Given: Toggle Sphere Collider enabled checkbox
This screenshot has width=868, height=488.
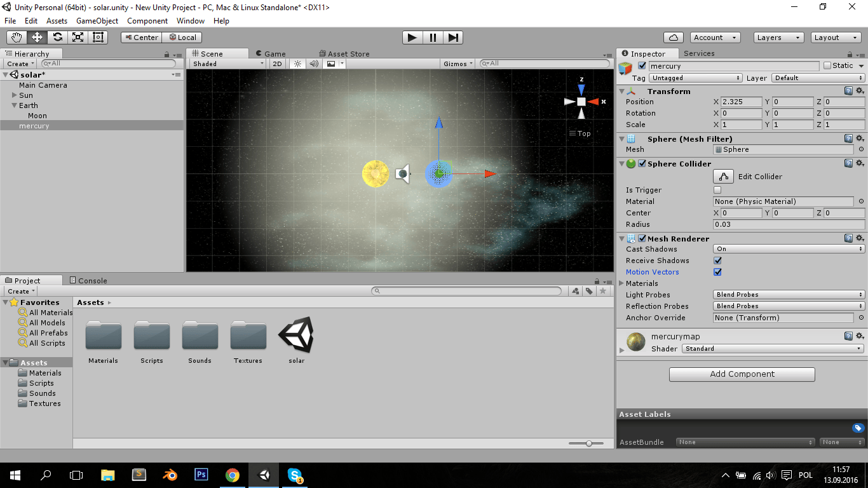Looking at the screenshot, I should (642, 164).
